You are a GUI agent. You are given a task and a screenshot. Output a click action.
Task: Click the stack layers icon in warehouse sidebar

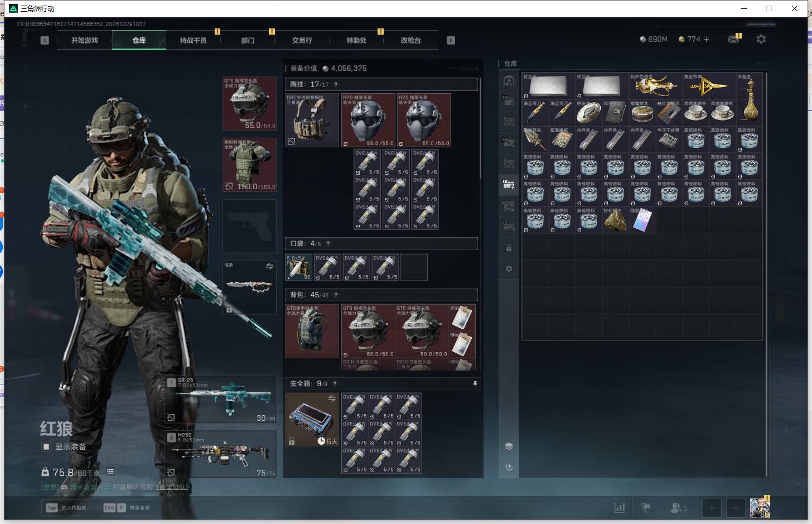pyautogui.click(x=509, y=446)
